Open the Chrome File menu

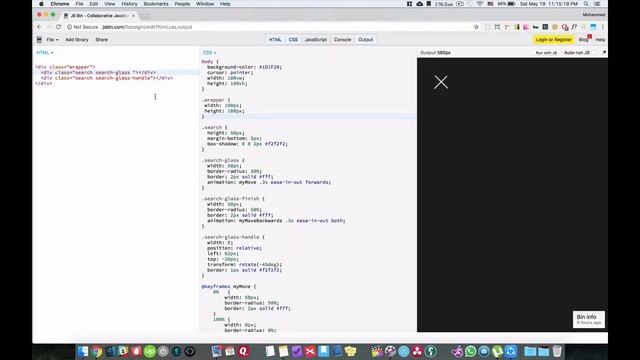pyautogui.click(x=79, y=4)
